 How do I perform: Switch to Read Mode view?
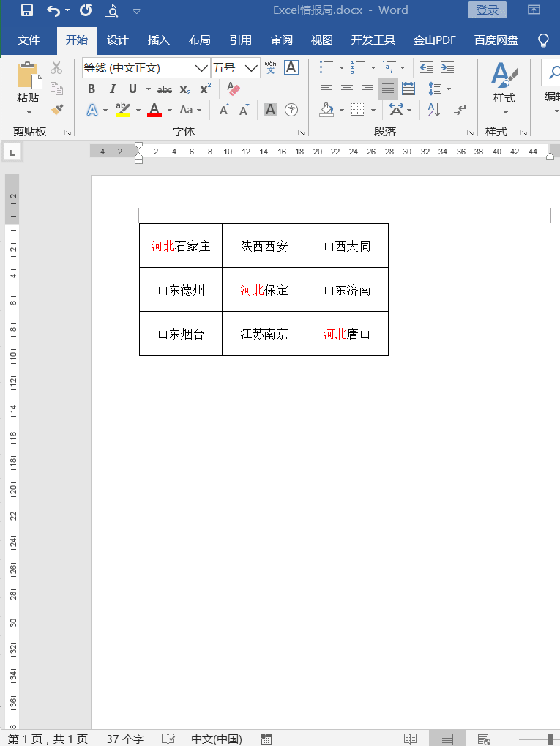[410, 739]
